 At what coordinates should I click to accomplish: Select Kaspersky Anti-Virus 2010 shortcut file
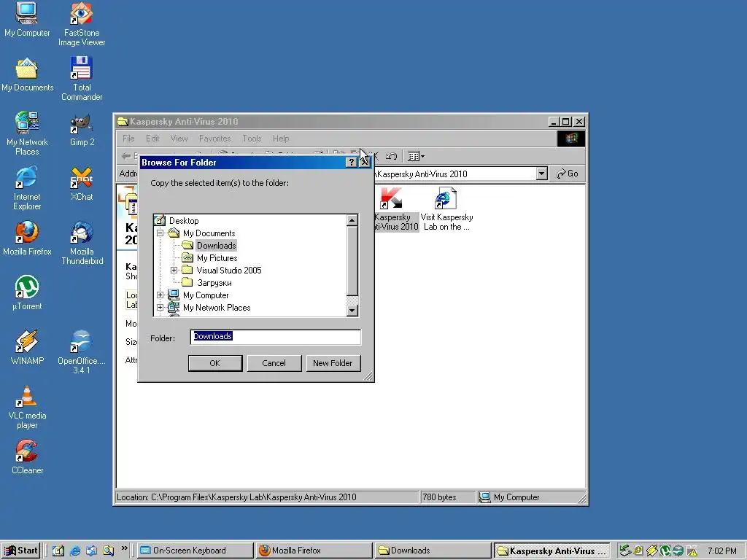click(396, 209)
